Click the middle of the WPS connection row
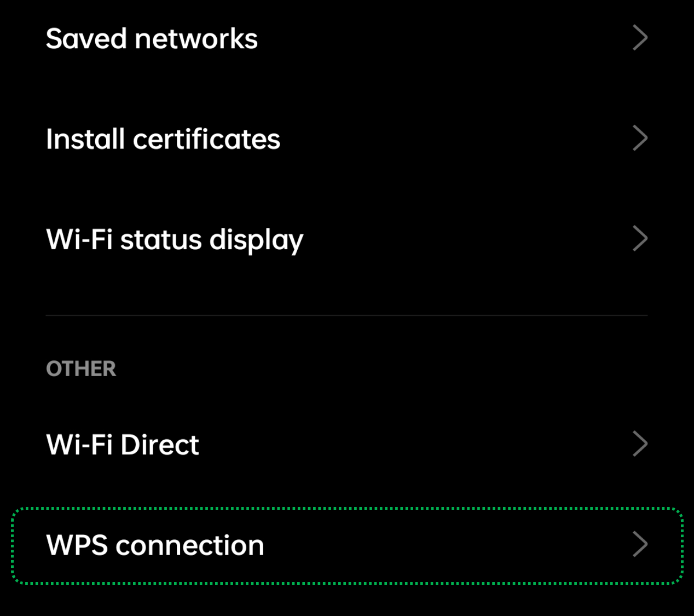This screenshot has height=616, width=694. (x=347, y=545)
